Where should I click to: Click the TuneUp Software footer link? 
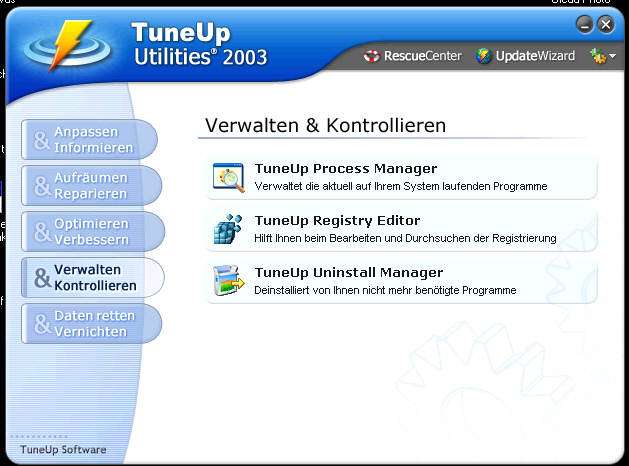point(63,450)
